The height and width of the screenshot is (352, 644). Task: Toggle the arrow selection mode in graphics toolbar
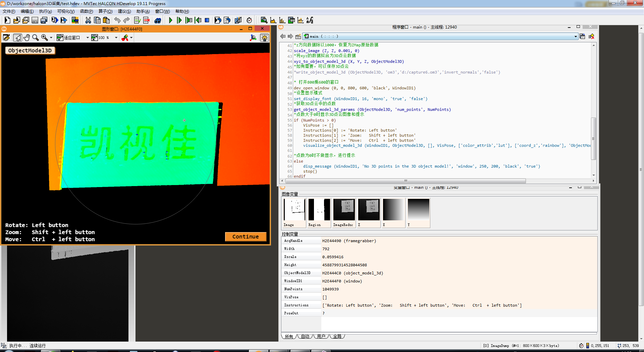(x=18, y=38)
